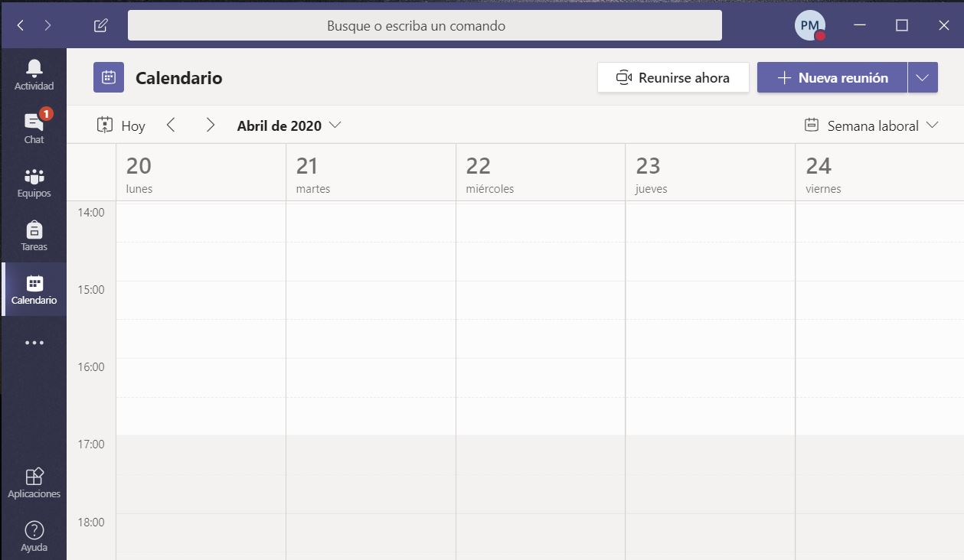Select Calendario in left sidebar
Image resolution: width=964 pixels, height=560 pixels.
pyautogui.click(x=34, y=289)
